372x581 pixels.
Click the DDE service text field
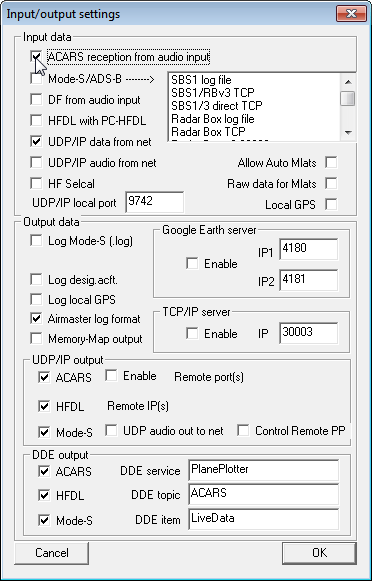click(263, 470)
